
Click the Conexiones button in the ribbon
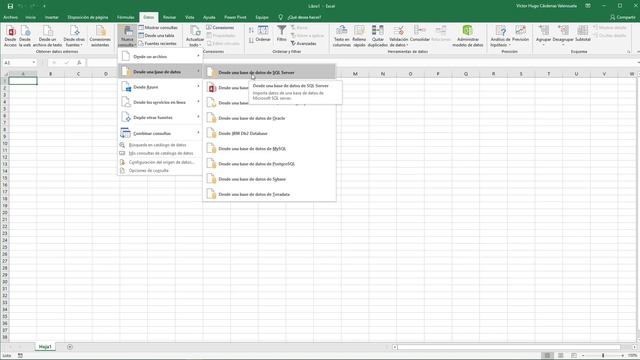(220, 27)
